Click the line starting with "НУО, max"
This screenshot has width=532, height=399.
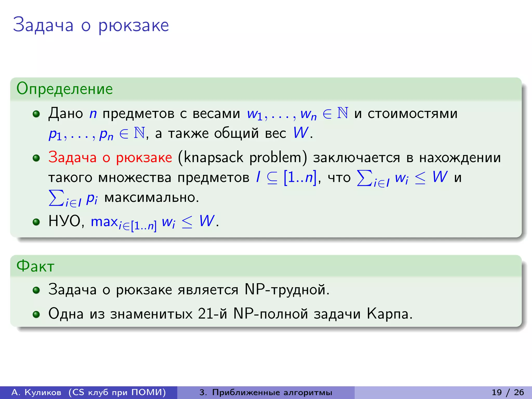(134, 222)
